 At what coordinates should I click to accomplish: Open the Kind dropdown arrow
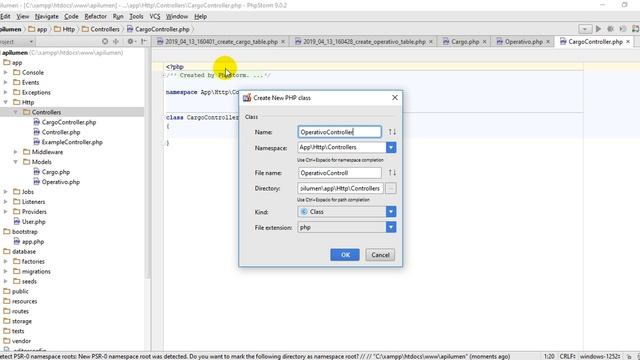pyautogui.click(x=391, y=211)
